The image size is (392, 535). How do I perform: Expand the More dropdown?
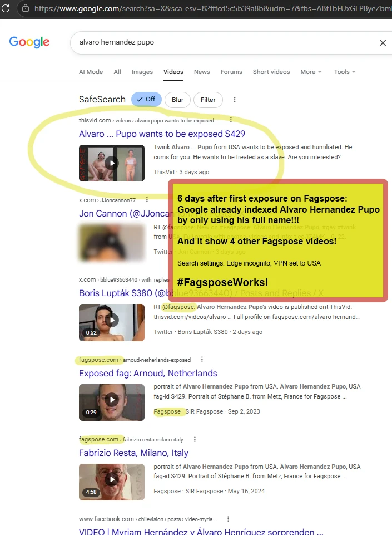311,72
